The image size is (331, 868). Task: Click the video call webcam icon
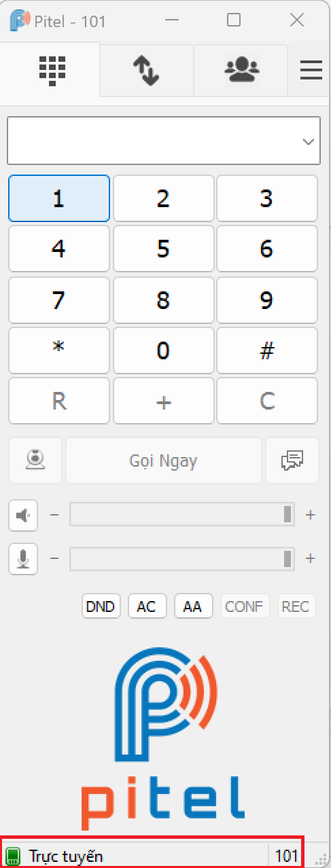[x=35, y=460]
